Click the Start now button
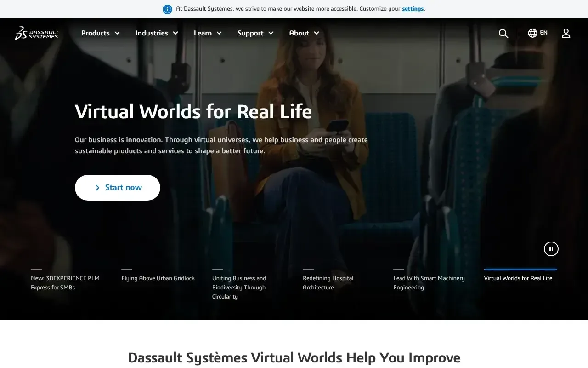Image resolution: width=588 pixels, height=368 pixels. (117, 187)
